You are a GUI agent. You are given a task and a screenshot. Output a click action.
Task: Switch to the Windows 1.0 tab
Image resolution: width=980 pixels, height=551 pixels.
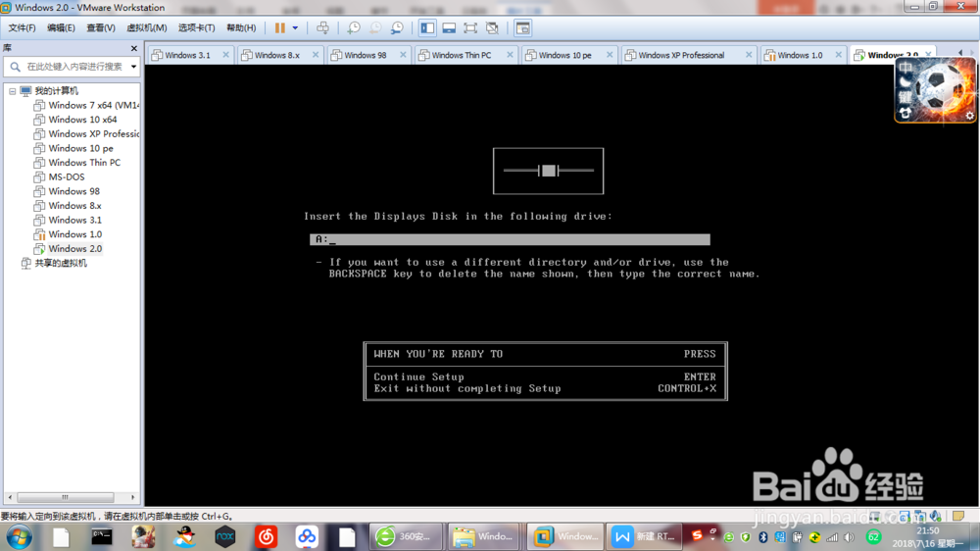click(800, 55)
